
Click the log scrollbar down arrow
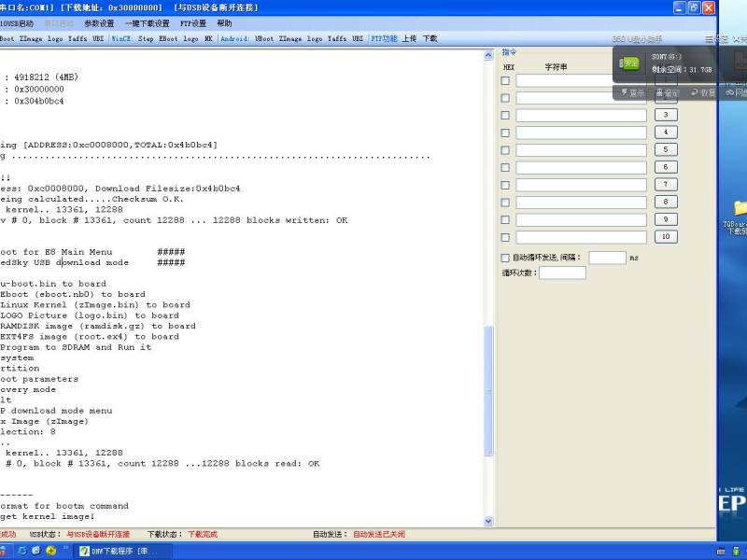(488, 521)
